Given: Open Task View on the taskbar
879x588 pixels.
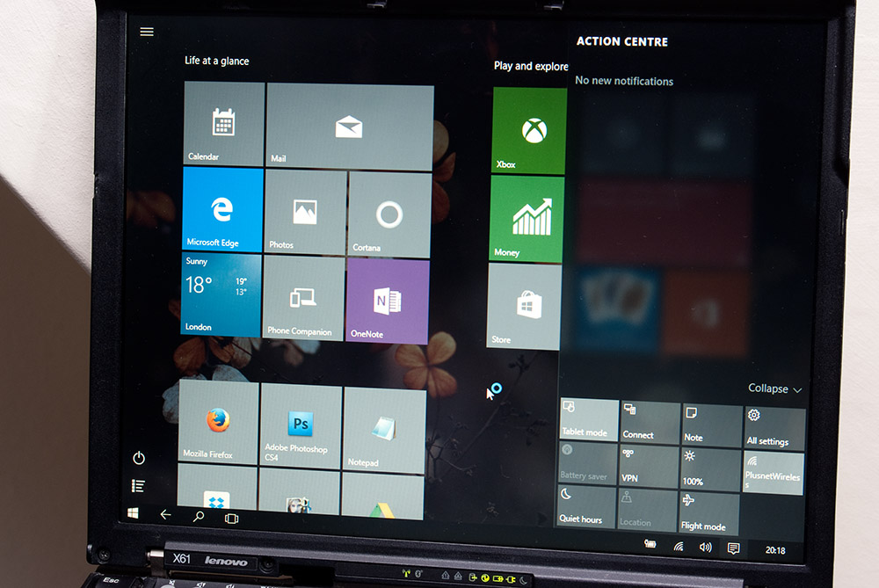Looking at the screenshot, I should click(231, 519).
